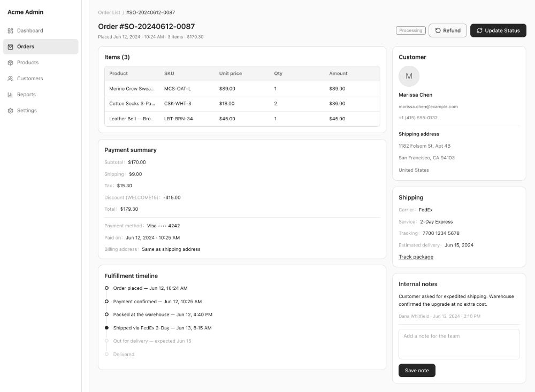This screenshot has width=535, height=392.
Task: Click the address line 1182 Folsom St, Apt 4B
Action: (x=424, y=146)
